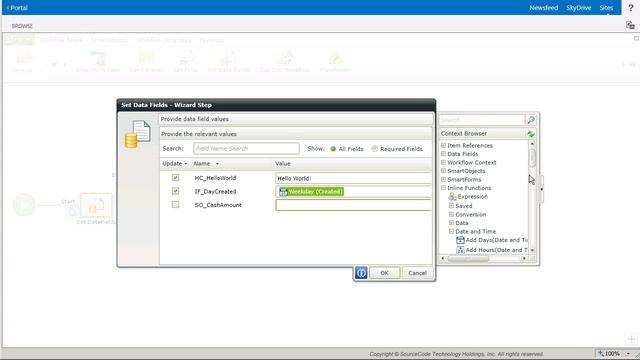Select the Add Days function icon
Viewport: 640px width, 360px height.
coord(460,240)
